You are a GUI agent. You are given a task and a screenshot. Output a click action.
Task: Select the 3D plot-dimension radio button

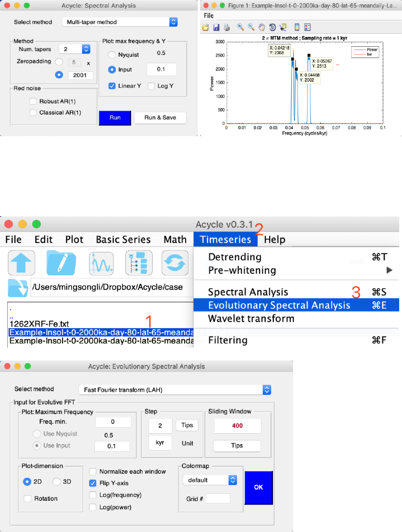coord(57,481)
